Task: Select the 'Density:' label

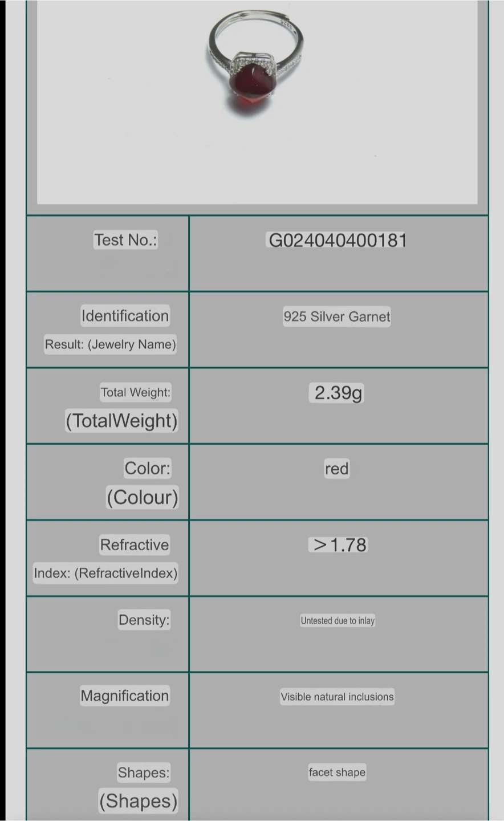Action: point(144,620)
